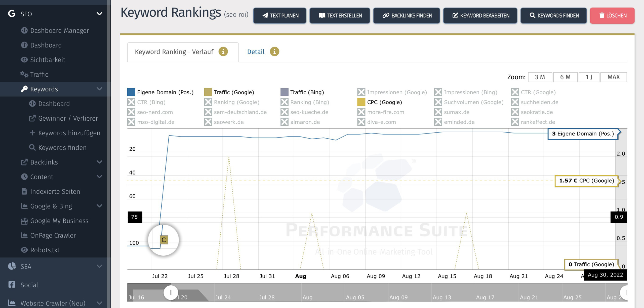
Task: Expand the Website Crawler (Neu) chevron
Action: pyautogui.click(x=100, y=303)
